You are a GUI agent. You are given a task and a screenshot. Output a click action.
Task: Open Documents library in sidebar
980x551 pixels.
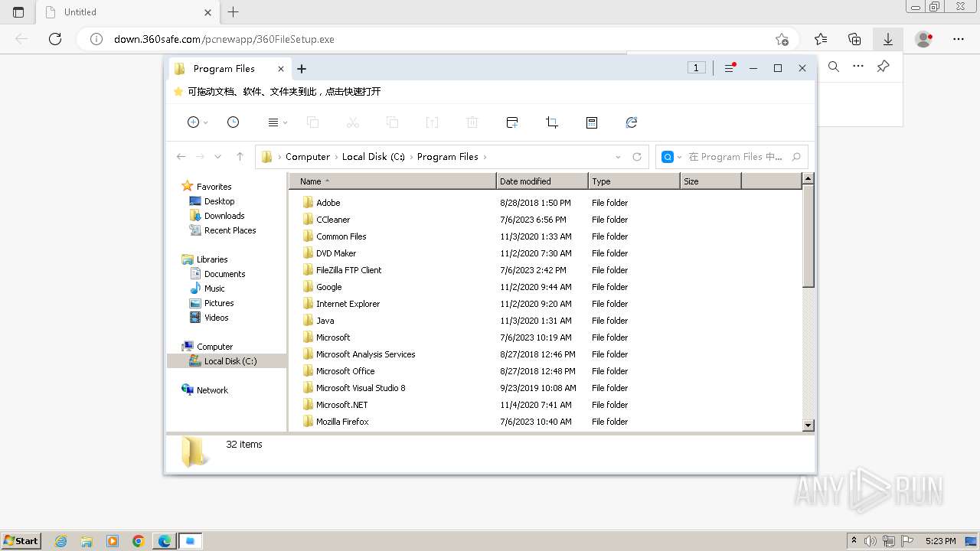(x=224, y=274)
